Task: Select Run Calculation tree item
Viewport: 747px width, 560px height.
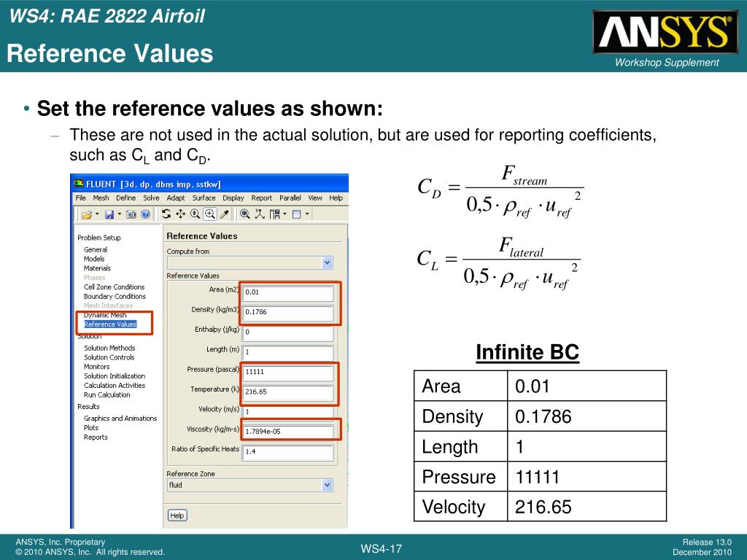Action: click(x=107, y=394)
